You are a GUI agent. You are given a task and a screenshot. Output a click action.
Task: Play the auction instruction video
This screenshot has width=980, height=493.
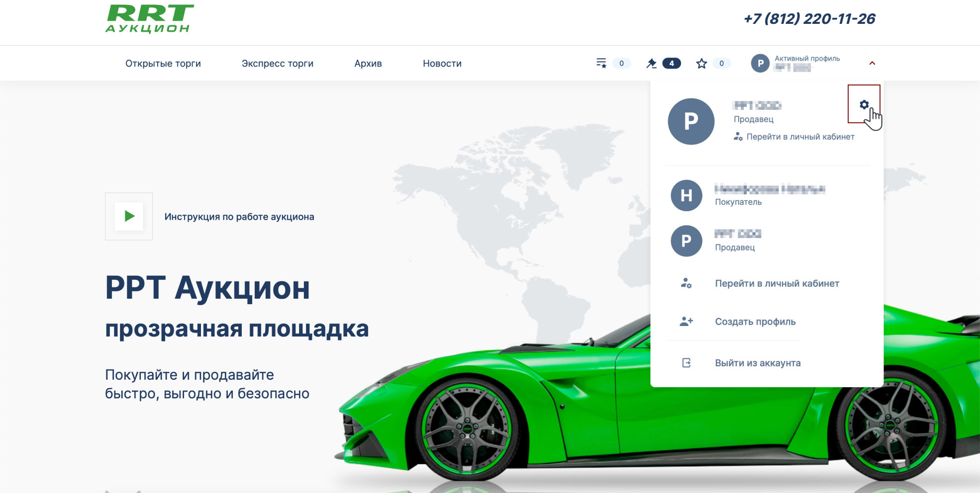(129, 216)
